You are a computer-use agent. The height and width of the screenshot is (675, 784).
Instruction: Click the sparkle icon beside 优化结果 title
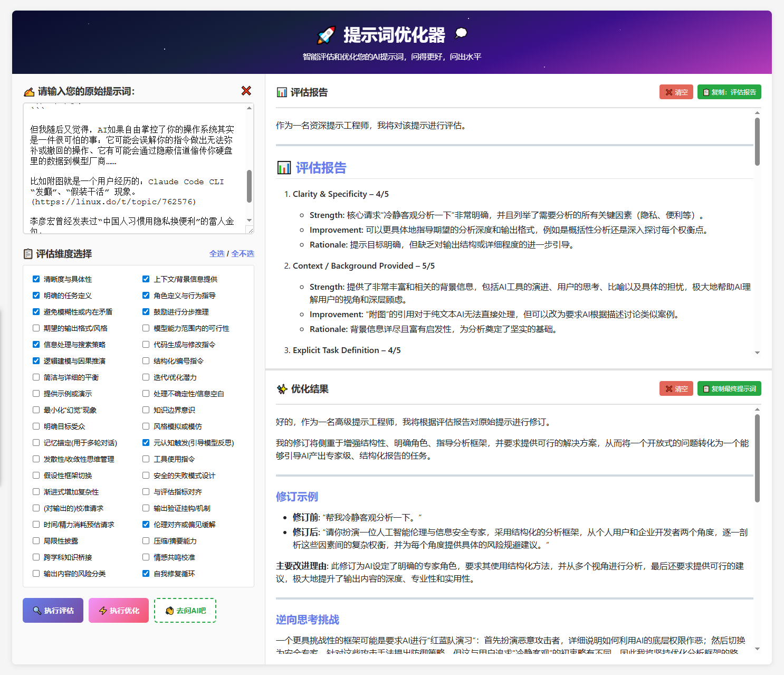[x=282, y=389]
